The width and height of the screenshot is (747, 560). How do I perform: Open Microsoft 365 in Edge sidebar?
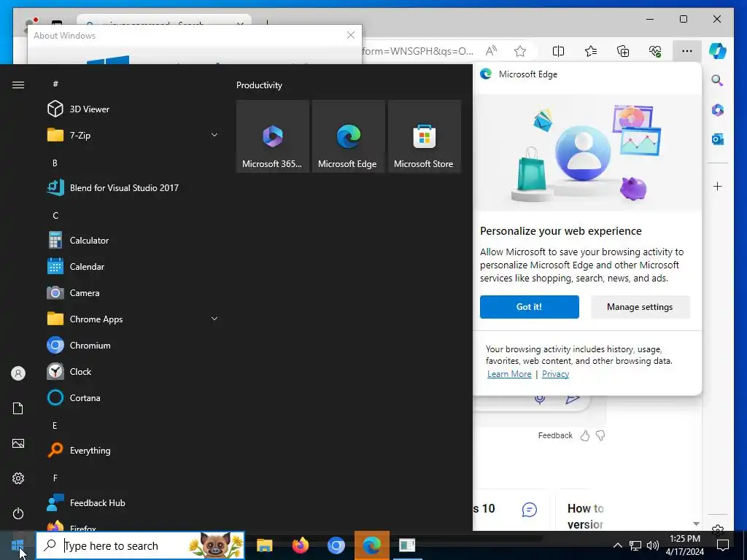point(718,110)
